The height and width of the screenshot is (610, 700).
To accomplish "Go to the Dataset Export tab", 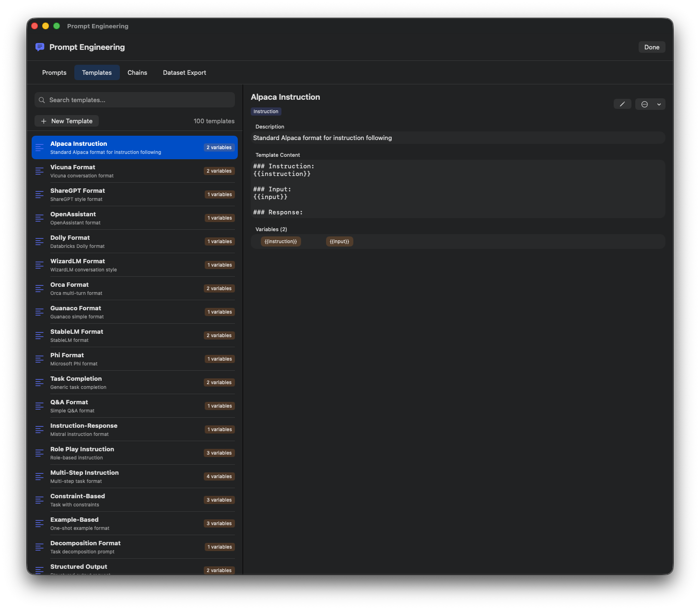I will pyautogui.click(x=185, y=73).
